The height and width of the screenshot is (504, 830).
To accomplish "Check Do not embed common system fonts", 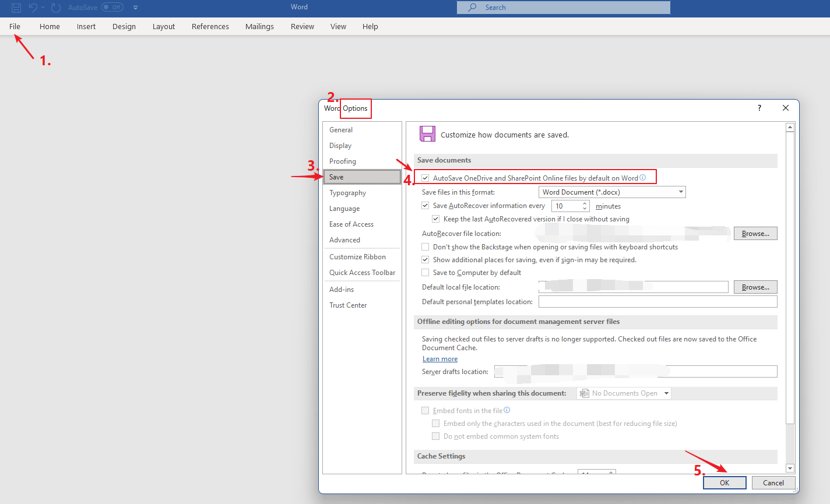I will pos(436,436).
